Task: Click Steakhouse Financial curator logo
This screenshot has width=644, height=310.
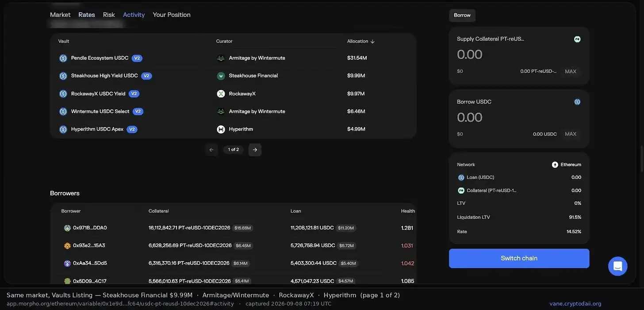Action: (x=221, y=76)
